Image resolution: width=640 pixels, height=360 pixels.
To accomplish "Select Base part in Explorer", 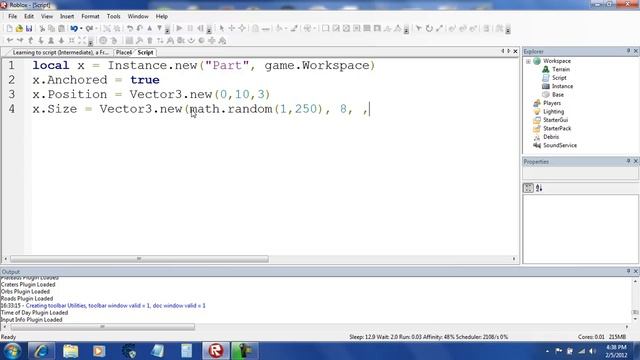I will 558,95.
